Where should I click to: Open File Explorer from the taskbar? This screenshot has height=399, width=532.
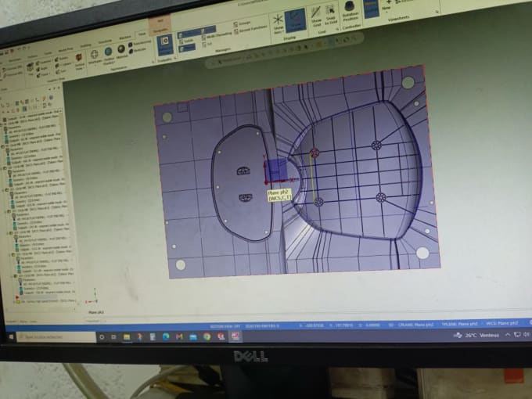127,337
